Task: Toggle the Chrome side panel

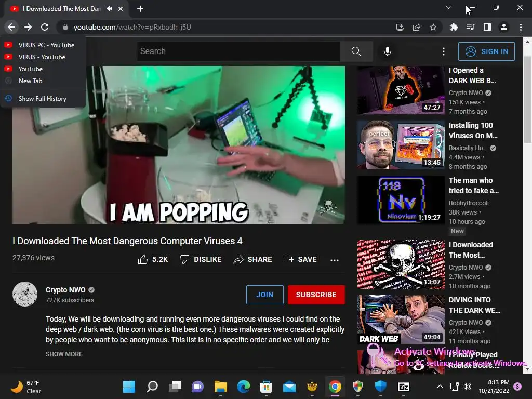Action: (x=487, y=27)
